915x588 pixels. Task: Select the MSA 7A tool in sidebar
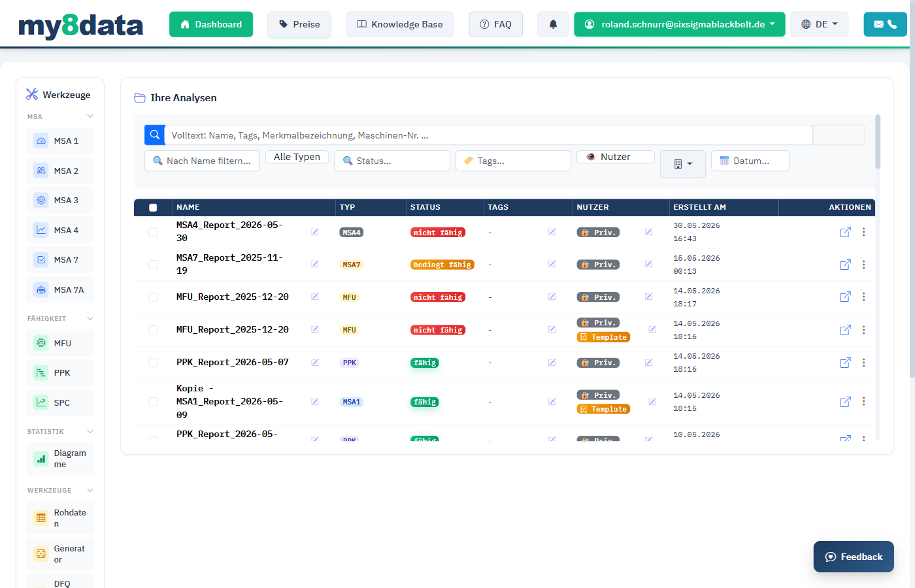(60, 289)
